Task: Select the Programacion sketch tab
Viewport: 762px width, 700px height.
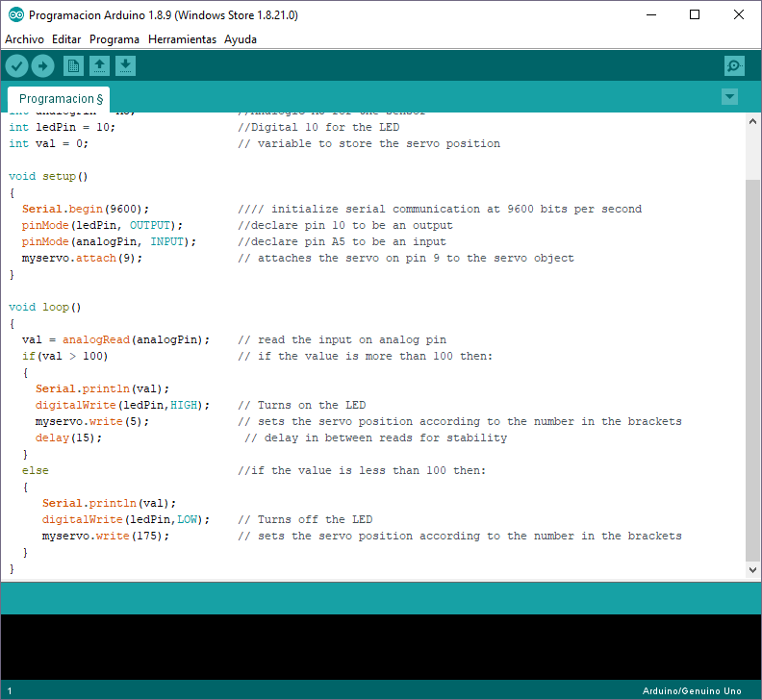Action: (x=59, y=99)
